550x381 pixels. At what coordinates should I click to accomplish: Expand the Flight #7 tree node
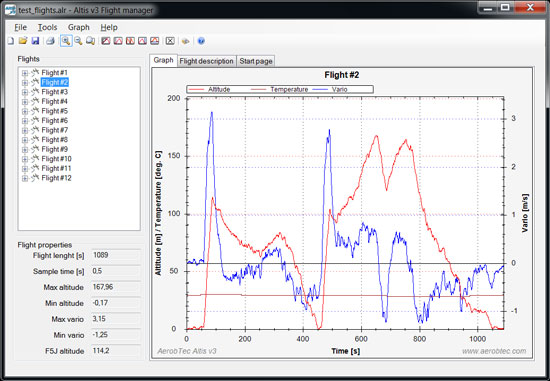(x=25, y=131)
